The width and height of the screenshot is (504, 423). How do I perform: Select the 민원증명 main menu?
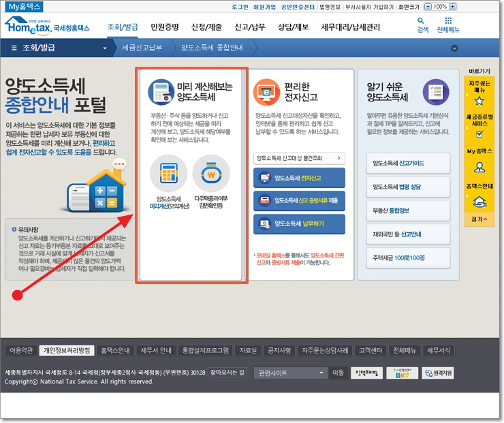point(165,27)
